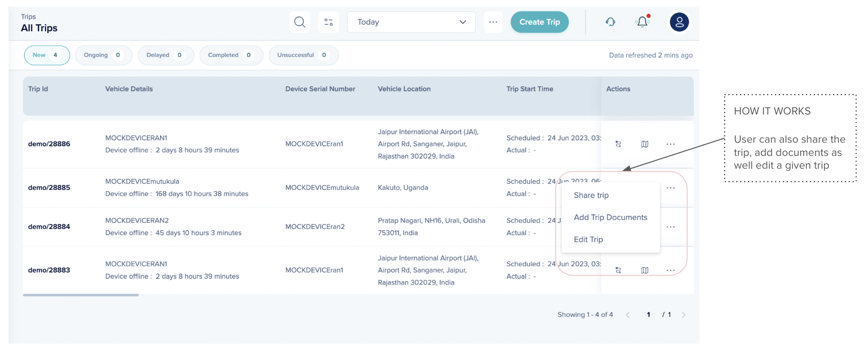Open more actions for trip demo/28884
The width and height of the screenshot is (868, 362).
click(671, 227)
